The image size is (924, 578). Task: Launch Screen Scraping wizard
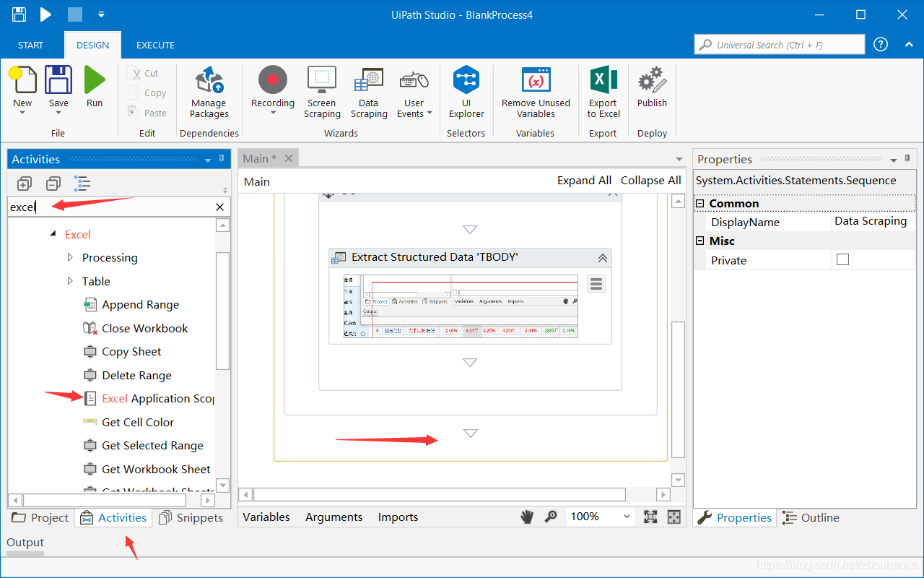322,92
